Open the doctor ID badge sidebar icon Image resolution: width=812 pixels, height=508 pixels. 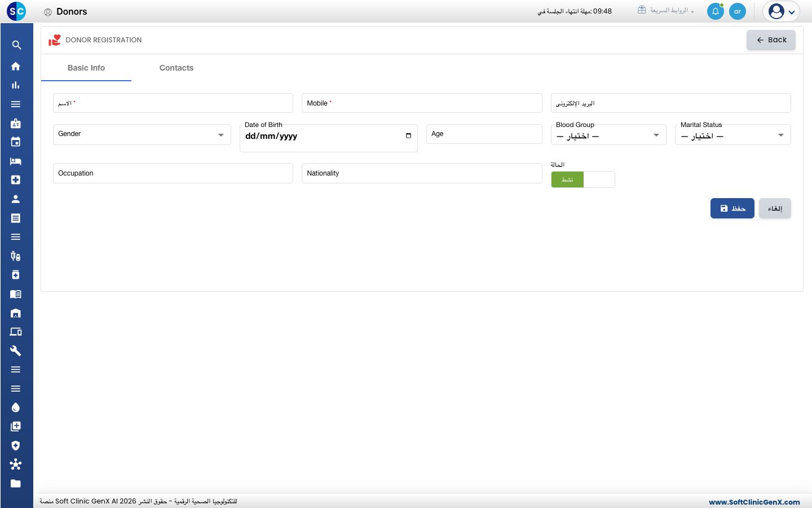coord(16,123)
